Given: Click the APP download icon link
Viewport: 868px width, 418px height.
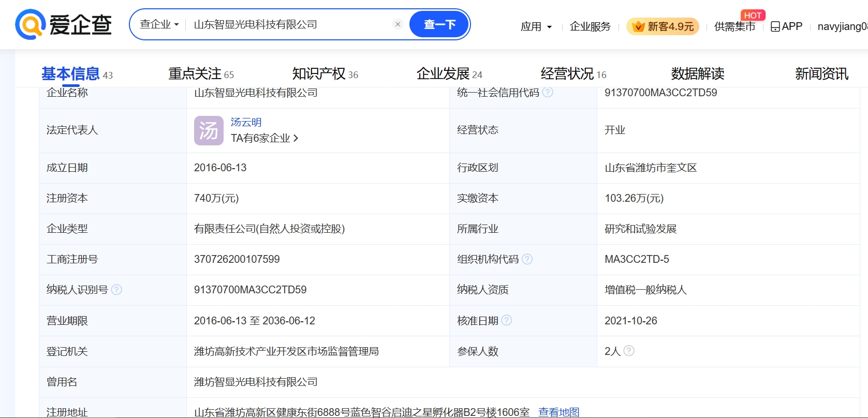Looking at the screenshot, I should 786,26.
